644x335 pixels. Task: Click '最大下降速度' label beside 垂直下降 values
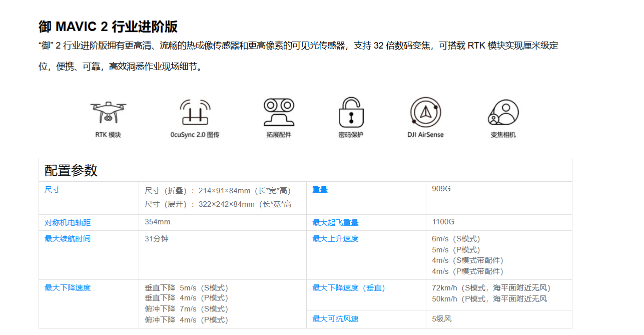click(68, 288)
